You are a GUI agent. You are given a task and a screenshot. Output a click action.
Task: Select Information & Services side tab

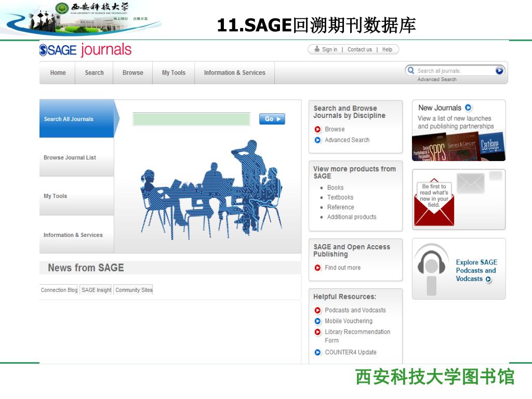77,235
